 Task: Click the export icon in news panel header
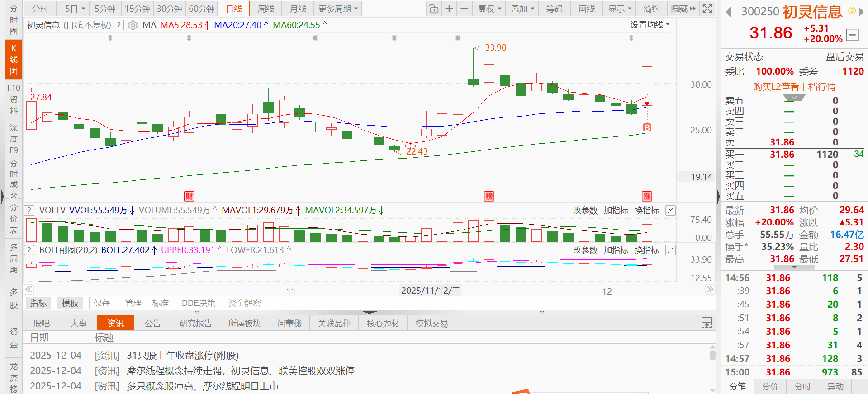[707, 323]
